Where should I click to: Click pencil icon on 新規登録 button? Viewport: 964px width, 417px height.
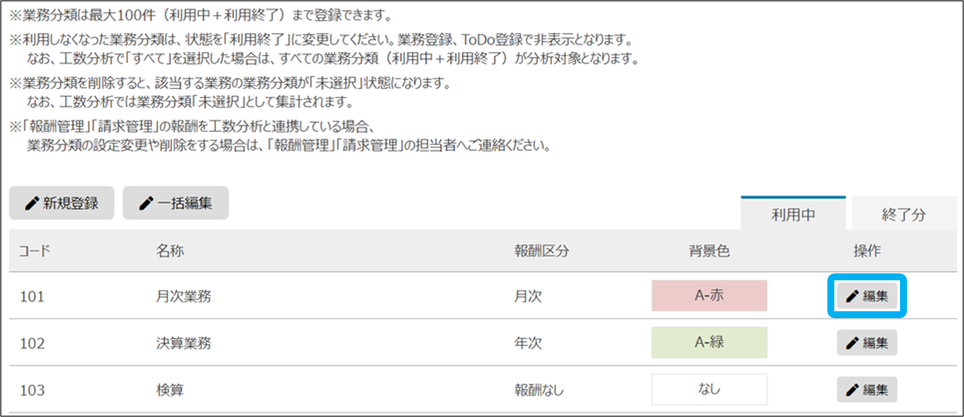click(33, 203)
